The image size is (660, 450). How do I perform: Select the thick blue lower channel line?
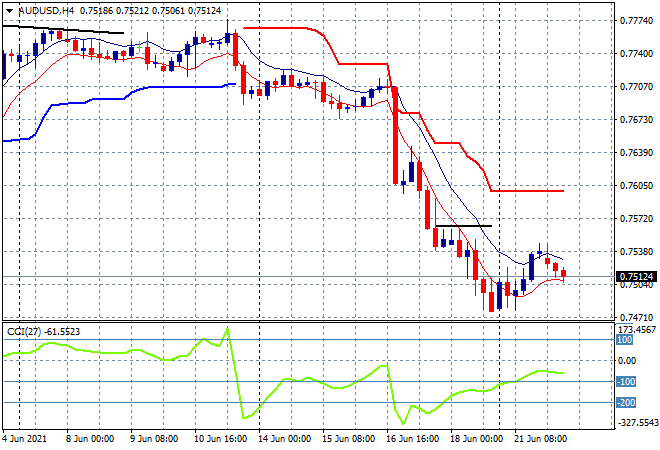(181, 87)
